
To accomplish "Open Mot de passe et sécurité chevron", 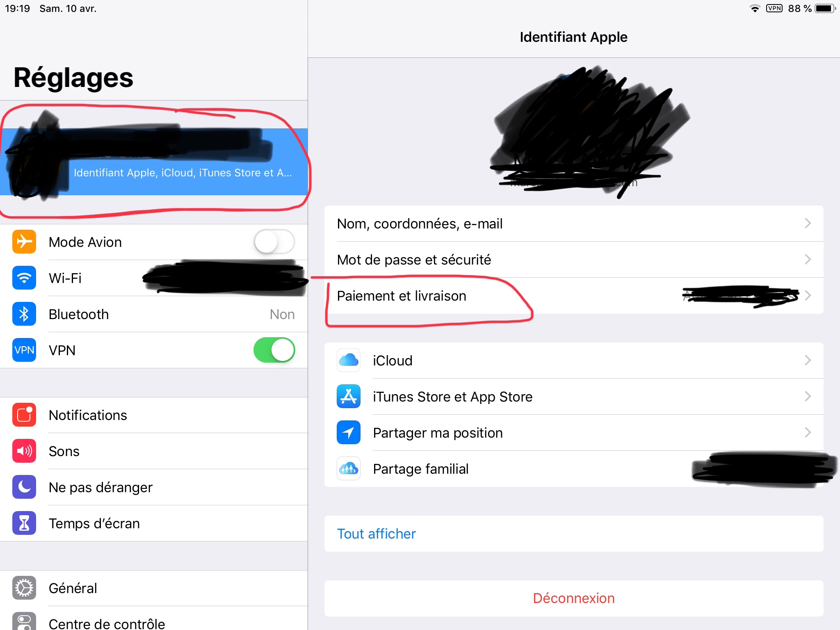I will [808, 260].
